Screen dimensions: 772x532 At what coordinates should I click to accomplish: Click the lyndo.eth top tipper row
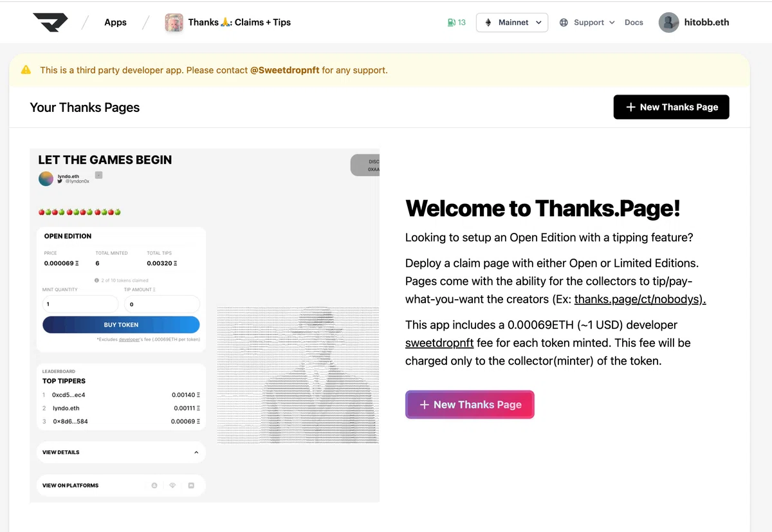pos(121,408)
